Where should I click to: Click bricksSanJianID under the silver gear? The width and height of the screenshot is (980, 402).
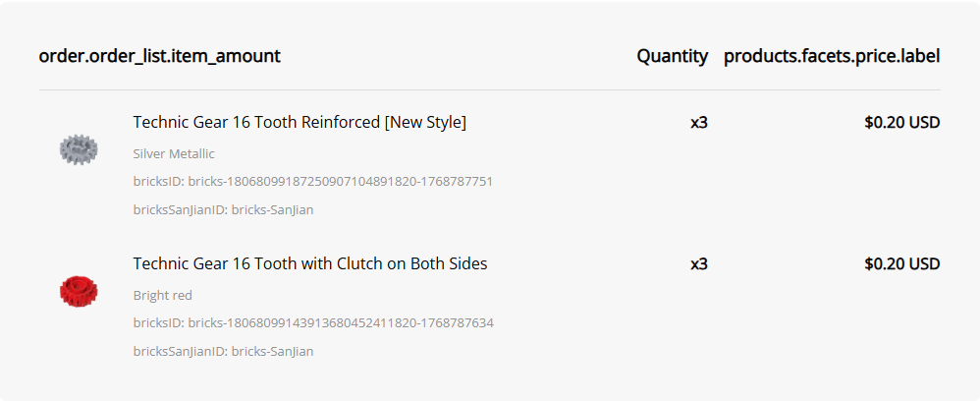tap(223, 209)
